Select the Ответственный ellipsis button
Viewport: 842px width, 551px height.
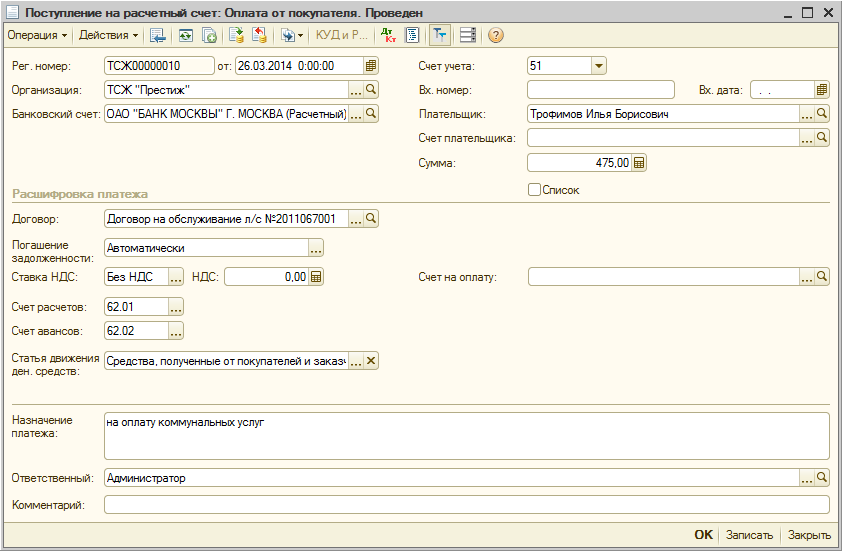tap(807, 478)
